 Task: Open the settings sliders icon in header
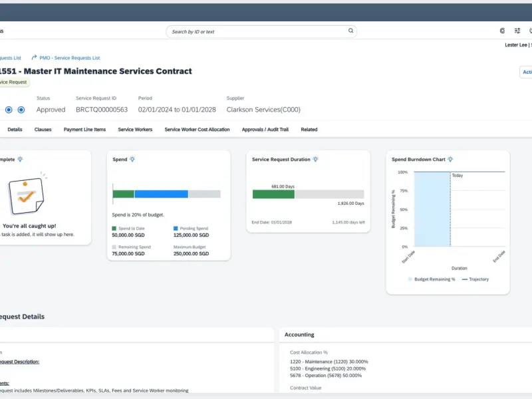pos(517,31)
